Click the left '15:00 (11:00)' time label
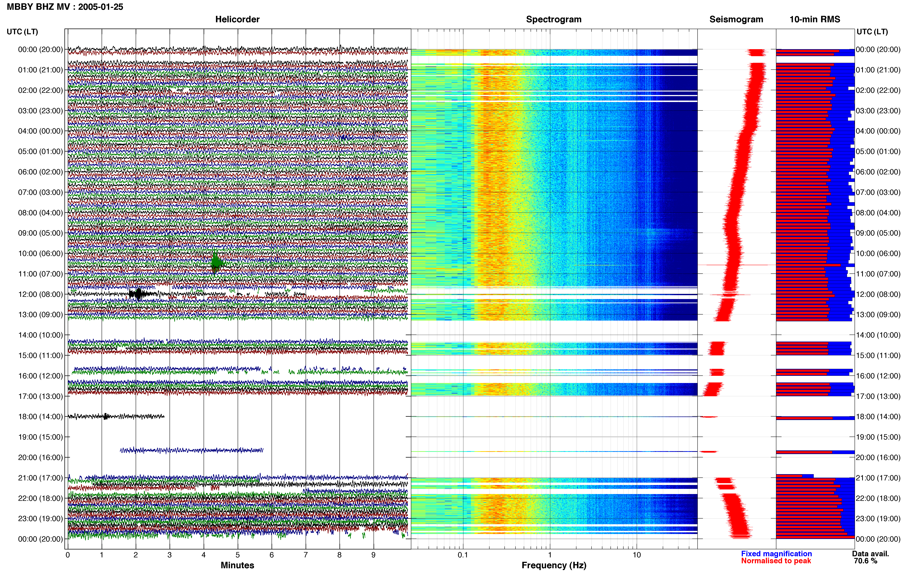 pyautogui.click(x=41, y=356)
